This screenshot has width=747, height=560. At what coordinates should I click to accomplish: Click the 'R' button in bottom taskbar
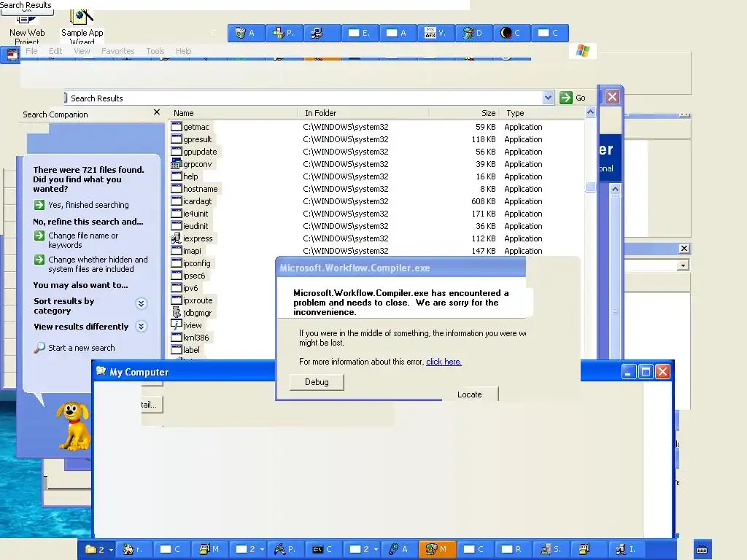512,549
